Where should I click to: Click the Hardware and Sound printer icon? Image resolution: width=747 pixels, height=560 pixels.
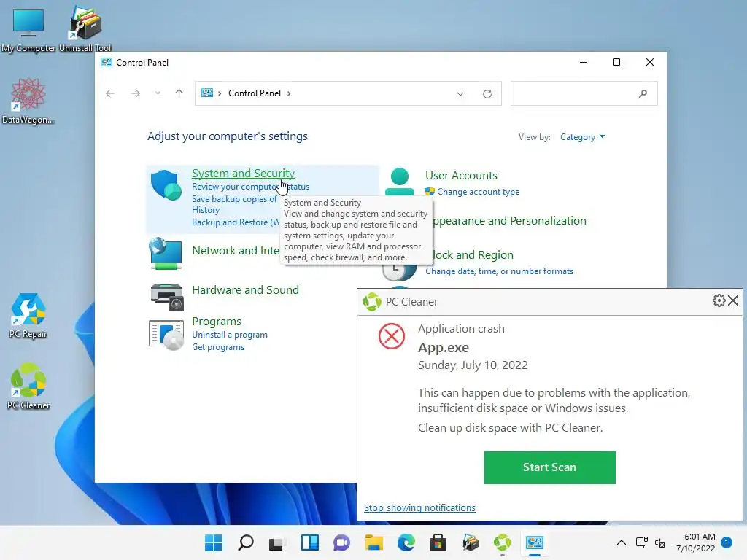tap(166, 297)
